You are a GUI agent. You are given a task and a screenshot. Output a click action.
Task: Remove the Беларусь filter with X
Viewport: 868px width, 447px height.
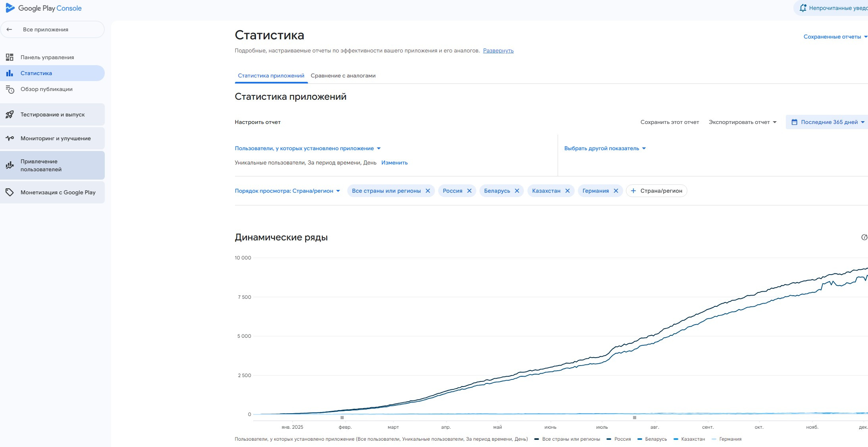(x=517, y=191)
